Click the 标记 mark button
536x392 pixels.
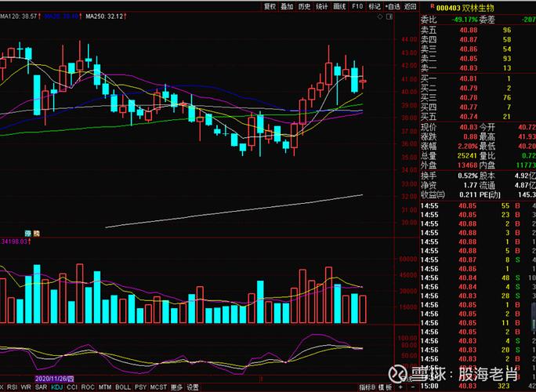(x=375, y=6)
